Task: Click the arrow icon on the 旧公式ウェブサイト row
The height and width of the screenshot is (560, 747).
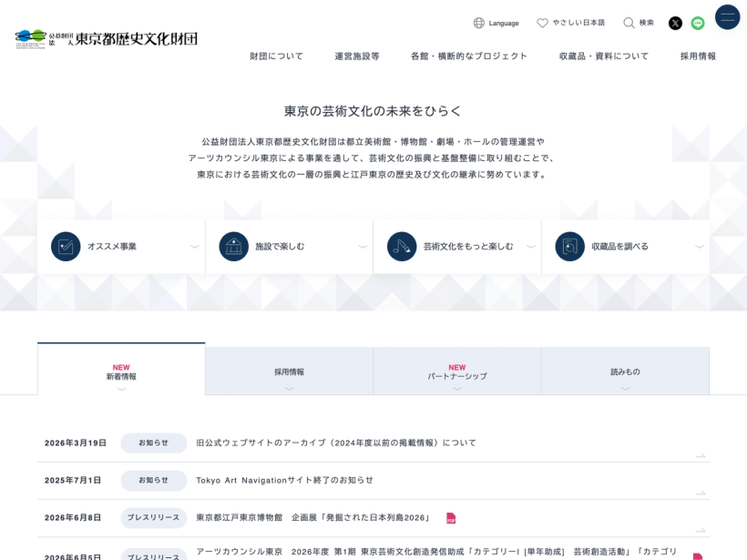Action: 701,455
